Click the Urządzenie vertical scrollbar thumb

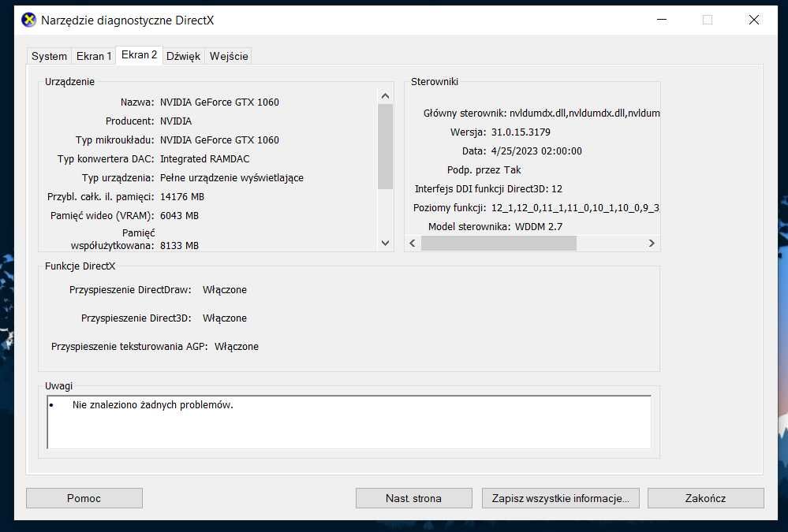[x=386, y=147]
